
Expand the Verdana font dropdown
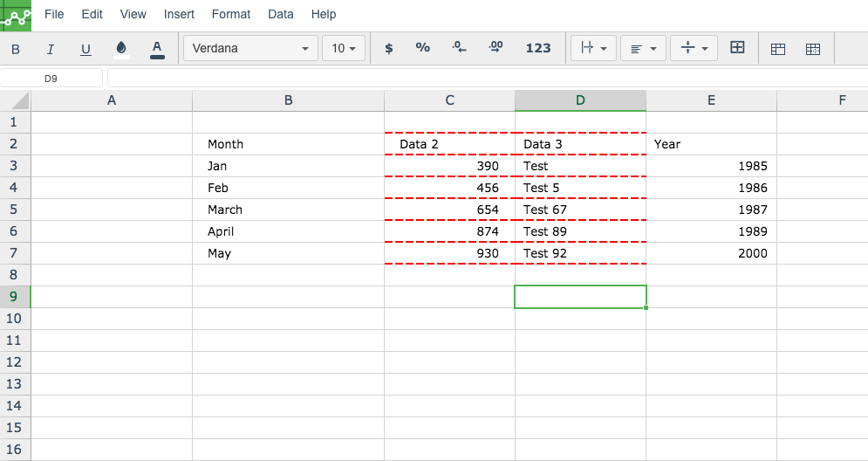click(250, 48)
